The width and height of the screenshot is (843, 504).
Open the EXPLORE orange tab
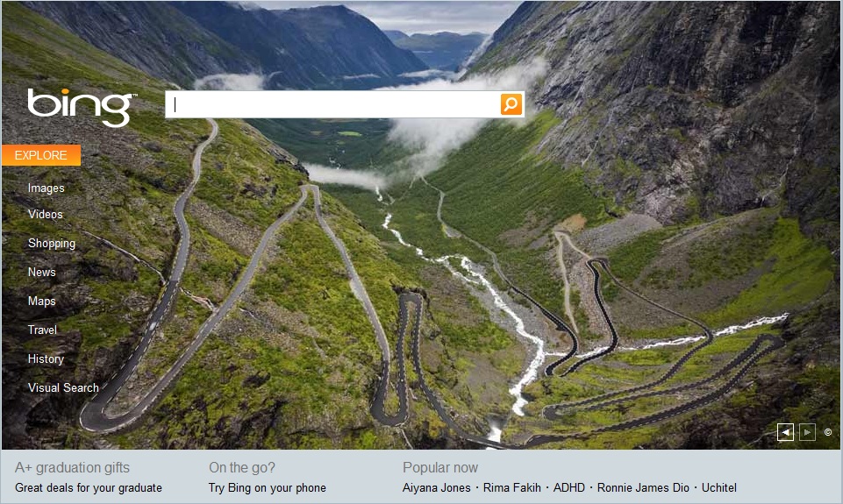point(41,155)
